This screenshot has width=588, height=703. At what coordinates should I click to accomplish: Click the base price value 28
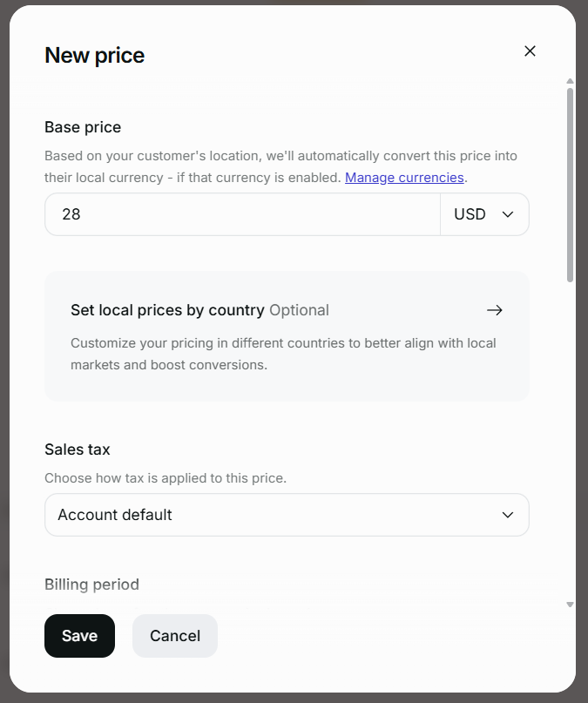[70, 213]
